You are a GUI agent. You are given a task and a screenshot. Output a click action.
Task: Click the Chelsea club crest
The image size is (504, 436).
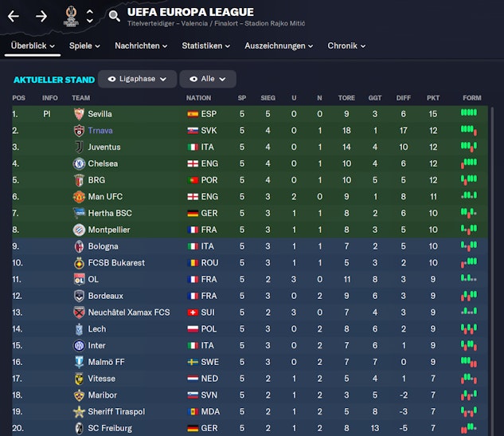tap(79, 163)
